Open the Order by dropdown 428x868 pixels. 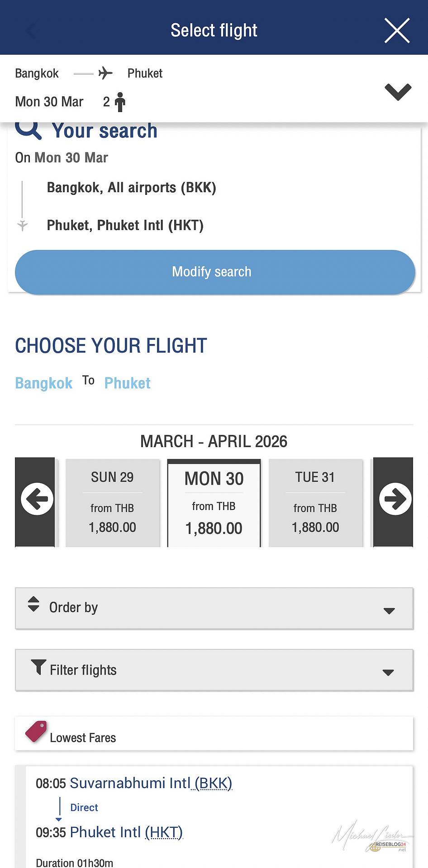pyautogui.click(x=214, y=608)
